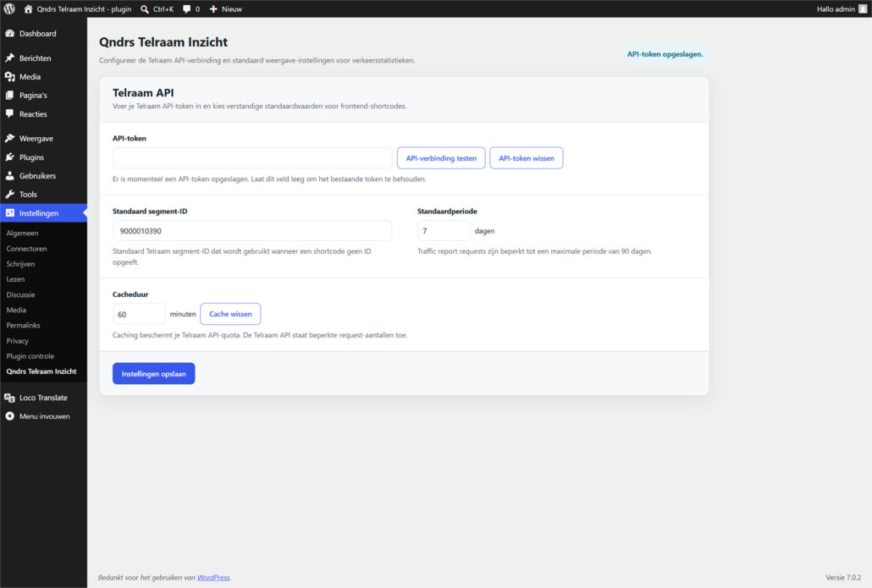Image resolution: width=872 pixels, height=588 pixels.
Task: Open Algemeen settings submenu
Action: 22,233
